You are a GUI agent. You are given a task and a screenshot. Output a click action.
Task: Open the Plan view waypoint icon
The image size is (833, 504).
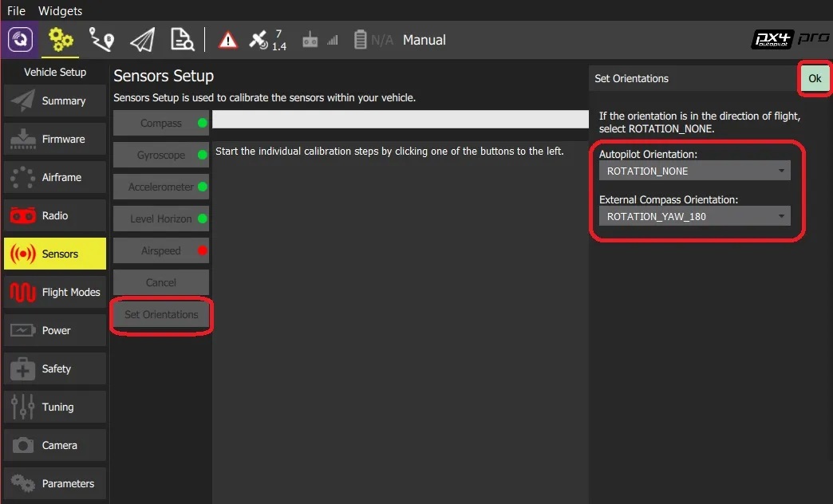pos(101,39)
